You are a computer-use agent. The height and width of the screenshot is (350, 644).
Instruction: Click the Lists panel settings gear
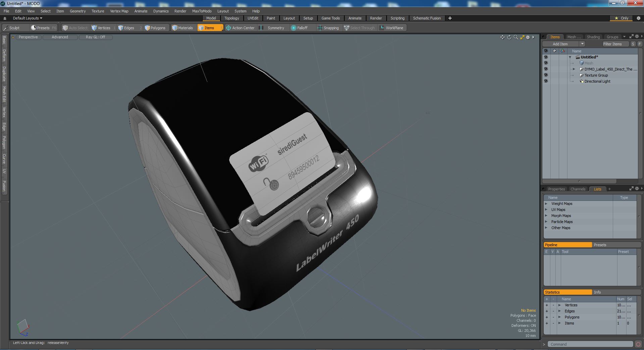point(637,189)
